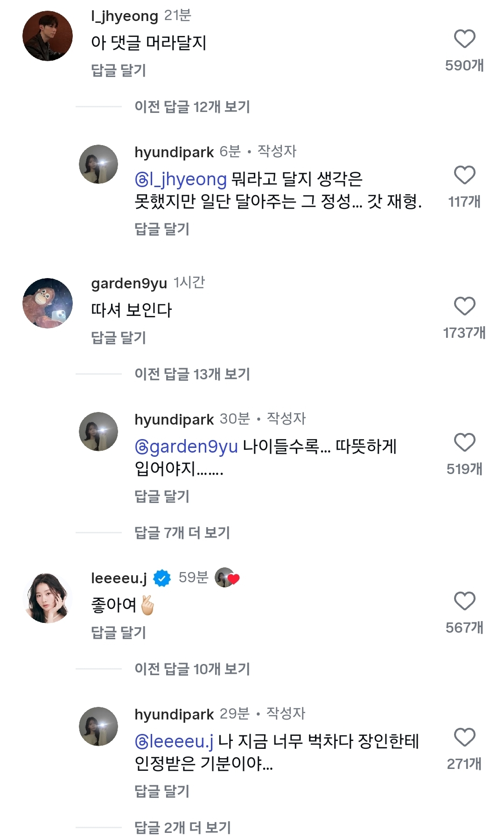Expand 답글 7개 더 보기
The width and height of the screenshot is (504, 838).
click(182, 533)
